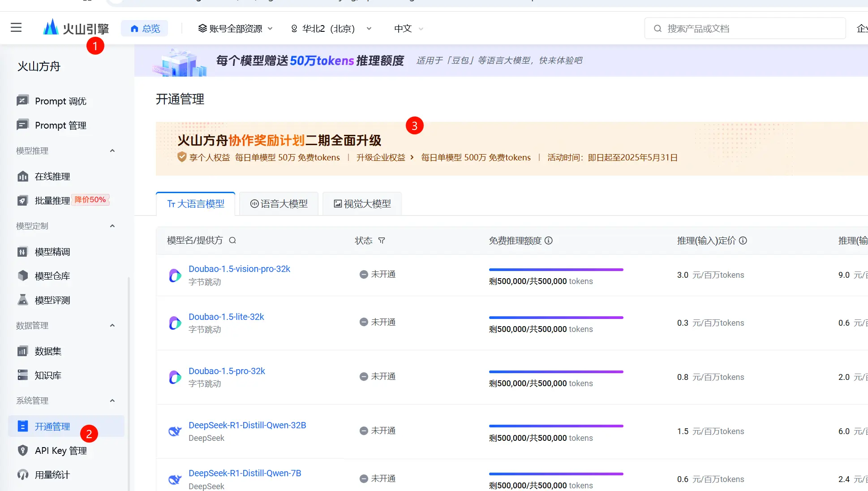868x491 pixels.
Task: Collapse the 数据管理 sidebar section
Action: (112, 326)
